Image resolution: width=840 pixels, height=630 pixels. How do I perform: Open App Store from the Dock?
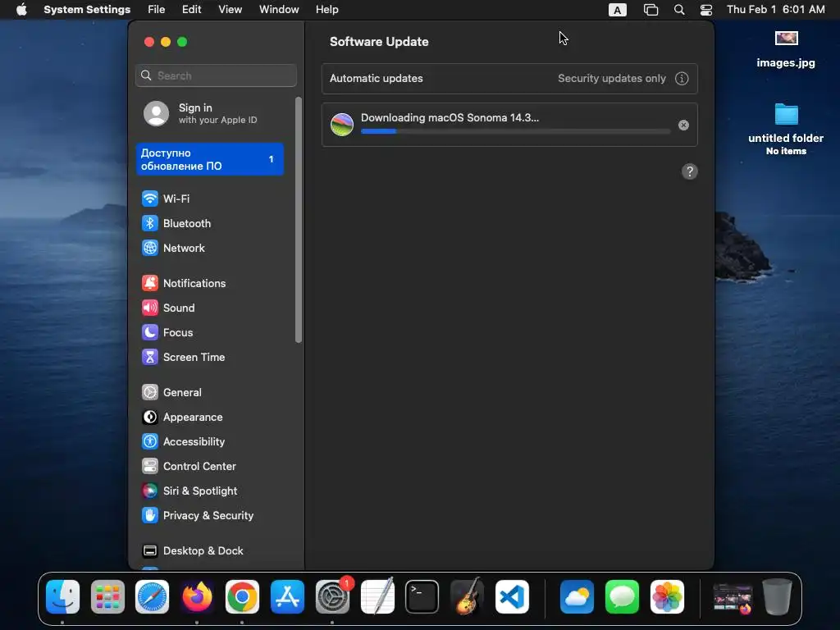coord(287,597)
